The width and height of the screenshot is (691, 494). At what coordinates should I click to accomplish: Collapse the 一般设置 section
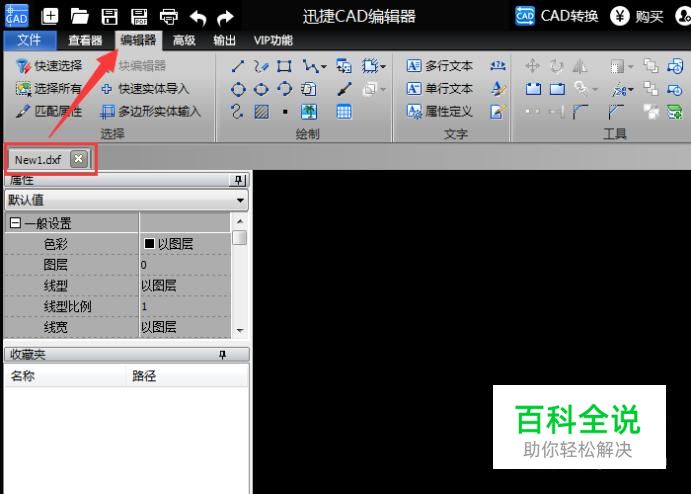point(15,223)
